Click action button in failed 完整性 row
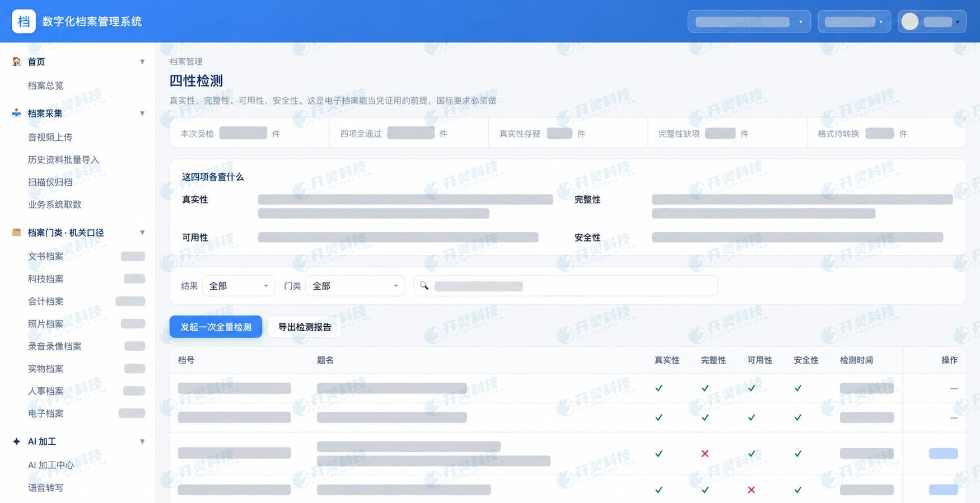980x503 pixels. tap(943, 454)
